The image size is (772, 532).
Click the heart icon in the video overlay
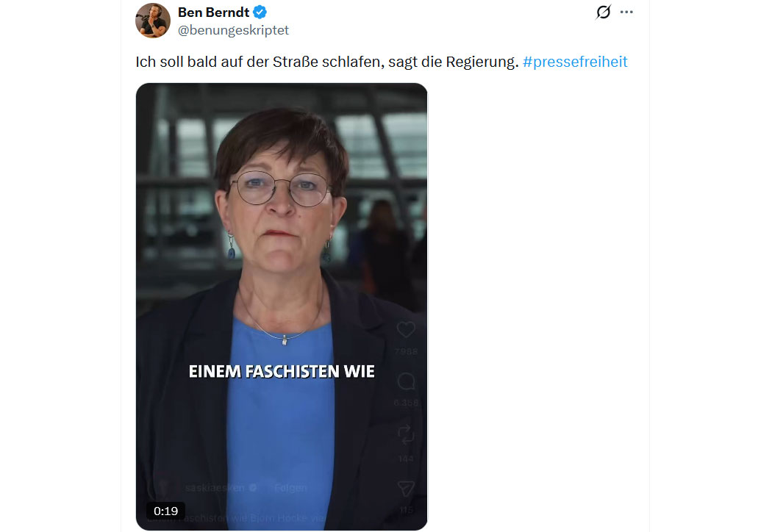pyautogui.click(x=406, y=329)
